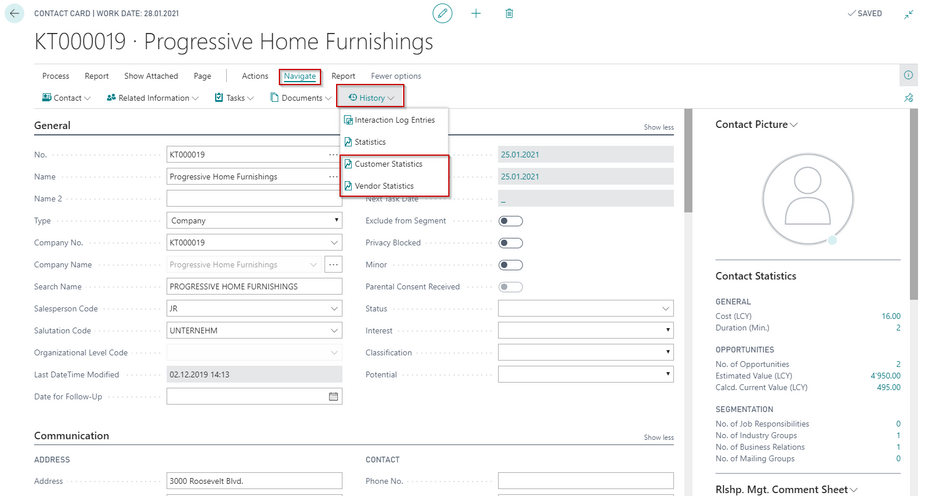Viewport: 940px width, 496px height.
Task: Open Interaction Log Entries menu item
Action: (x=394, y=120)
